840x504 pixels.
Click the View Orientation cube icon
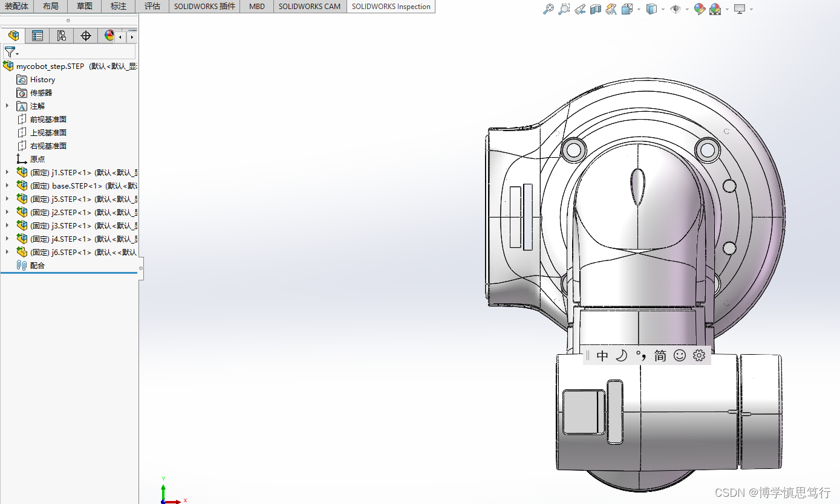click(x=627, y=9)
